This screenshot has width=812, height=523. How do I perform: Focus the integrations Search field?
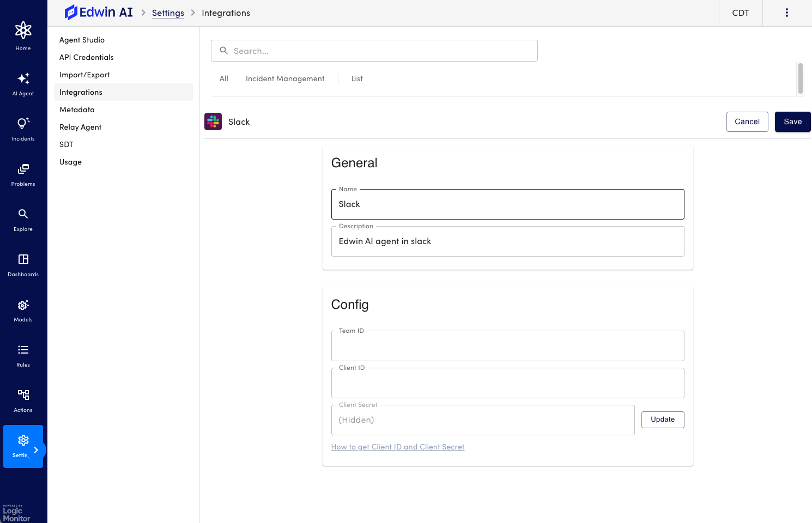pos(374,51)
